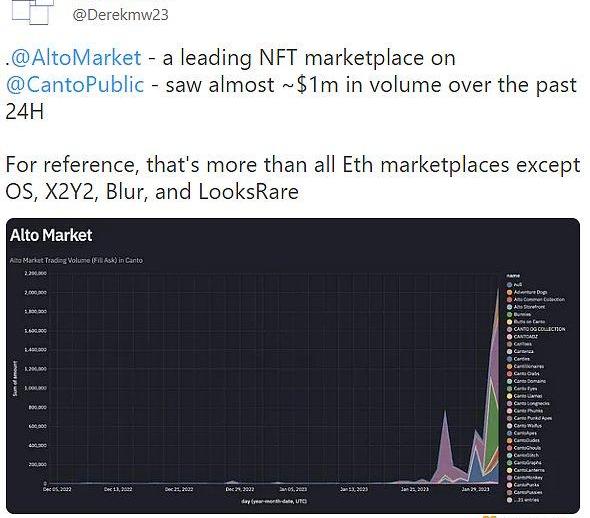Click the CANTOADZ legend dot
The width and height of the screenshot is (590, 518).
[509, 337]
